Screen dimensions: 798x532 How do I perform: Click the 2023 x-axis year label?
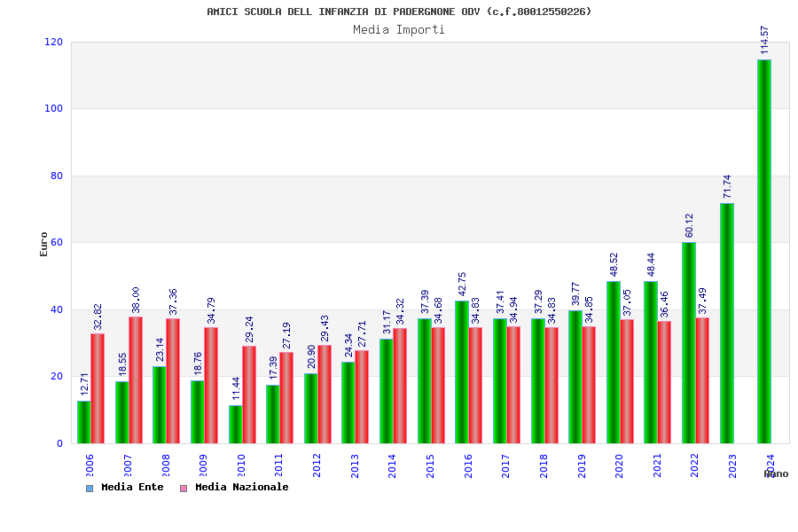coord(733,465)
